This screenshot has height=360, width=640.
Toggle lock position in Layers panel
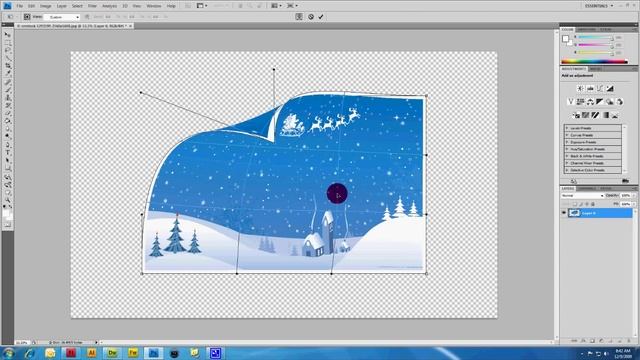coord(587,204)
